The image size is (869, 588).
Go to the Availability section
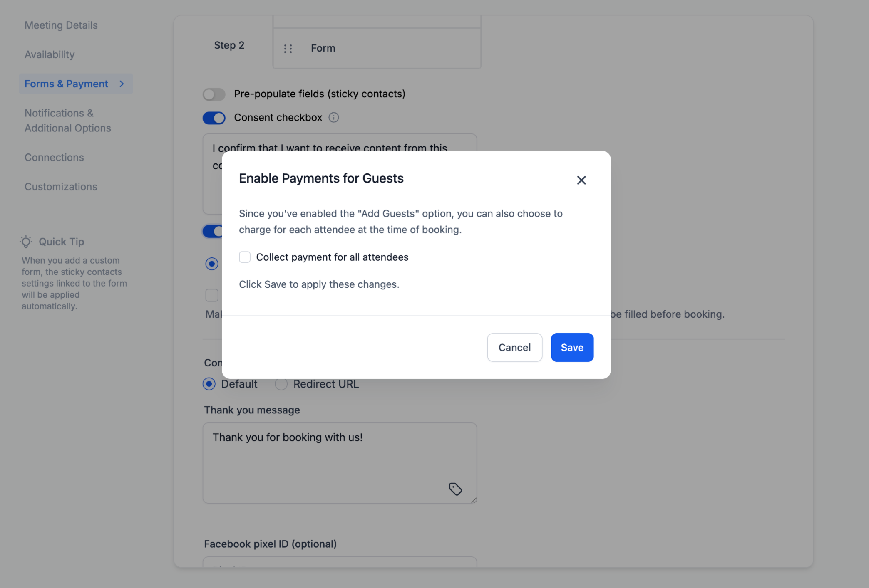[x=50, y=54]
